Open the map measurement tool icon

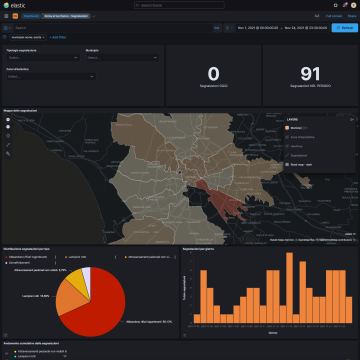(x=8, y=145)
